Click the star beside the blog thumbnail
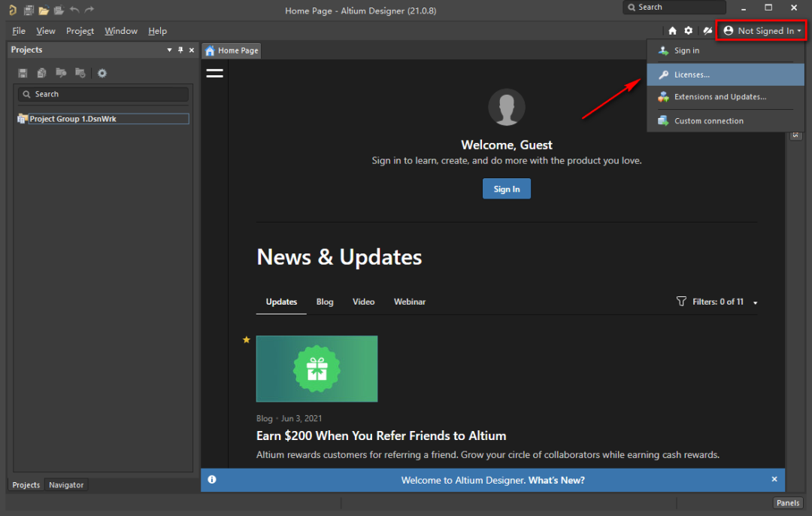This screenshot has height=516, width=812. pyautogui.click(x=246, y=340)
